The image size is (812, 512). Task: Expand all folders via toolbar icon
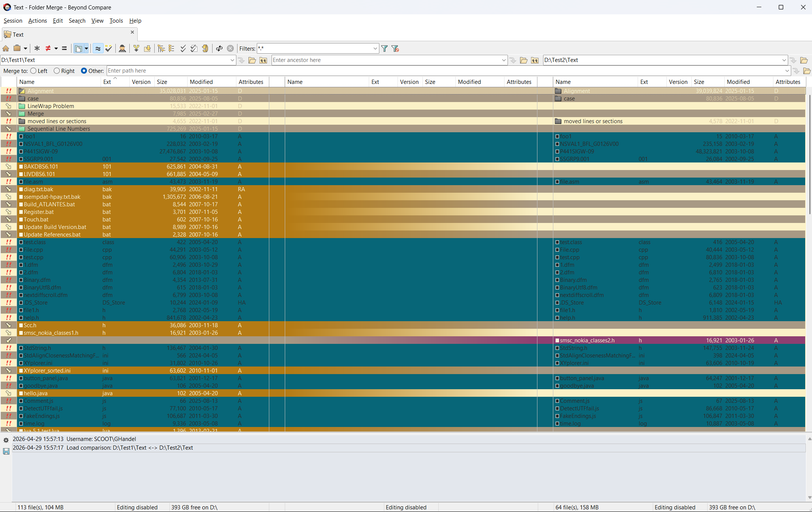pyautogui.click(x=161, y=48)
